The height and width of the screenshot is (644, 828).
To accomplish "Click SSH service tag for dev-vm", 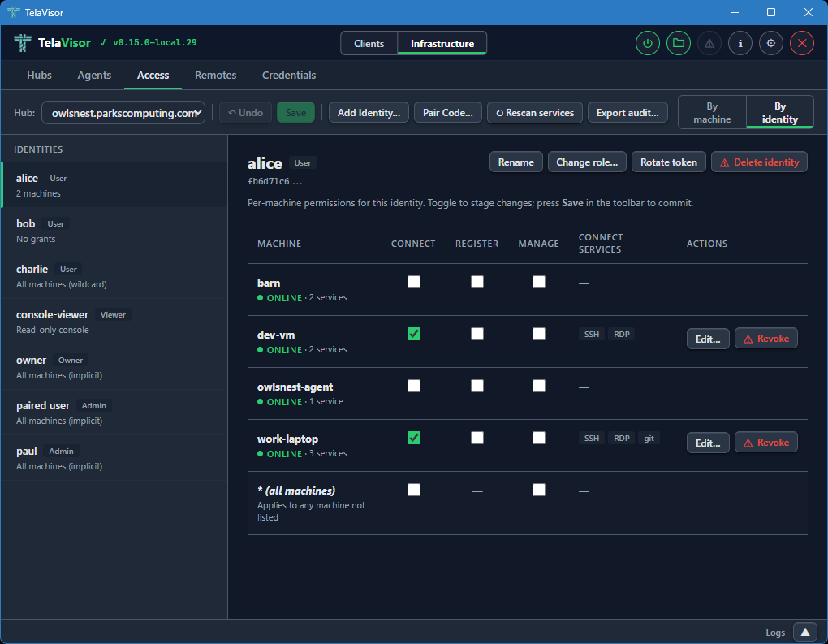I will tap(592, 334).
